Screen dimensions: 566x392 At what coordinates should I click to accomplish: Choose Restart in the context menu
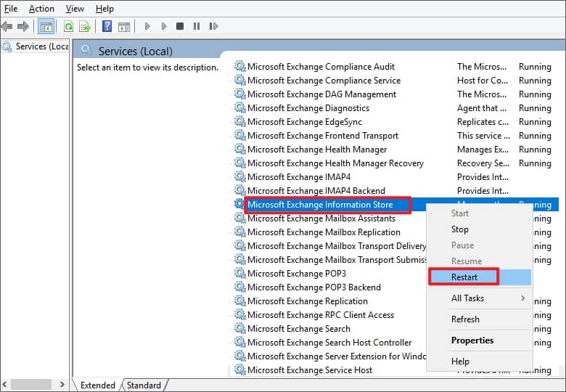pos(464,277)
